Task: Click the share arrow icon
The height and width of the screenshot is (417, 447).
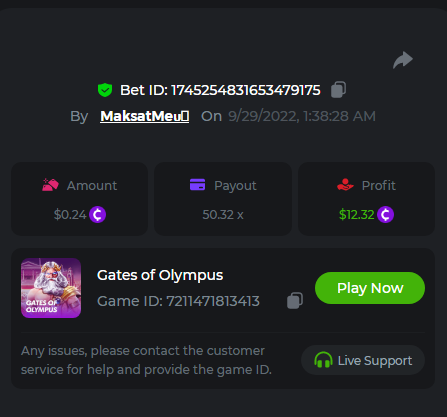Action: [x=403, y=60]
